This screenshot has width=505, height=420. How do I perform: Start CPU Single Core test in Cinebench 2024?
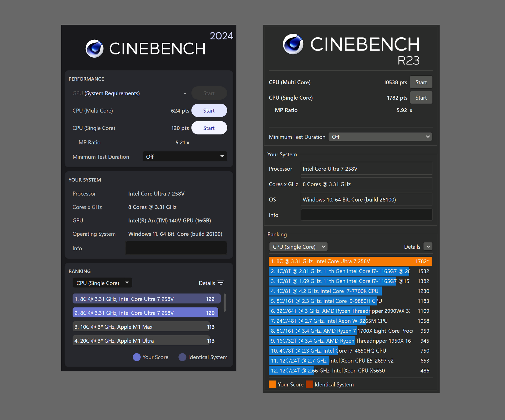(209, 128)
